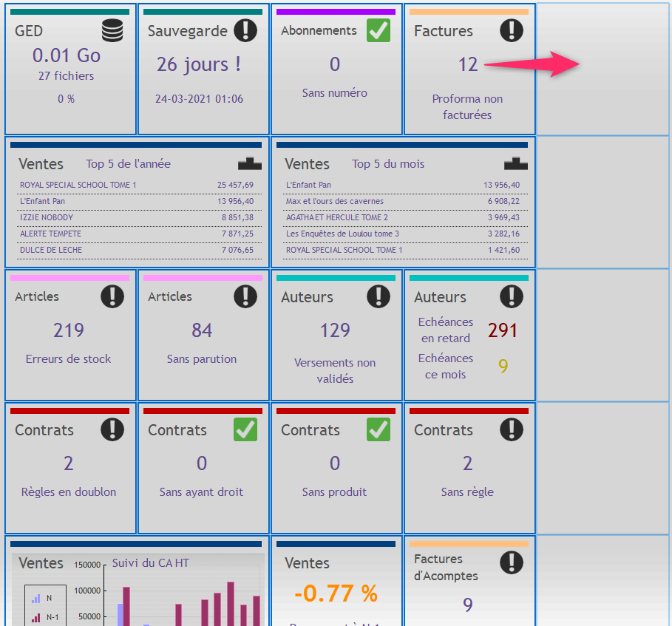Click the Echéances en retard label

pos(446,330)
